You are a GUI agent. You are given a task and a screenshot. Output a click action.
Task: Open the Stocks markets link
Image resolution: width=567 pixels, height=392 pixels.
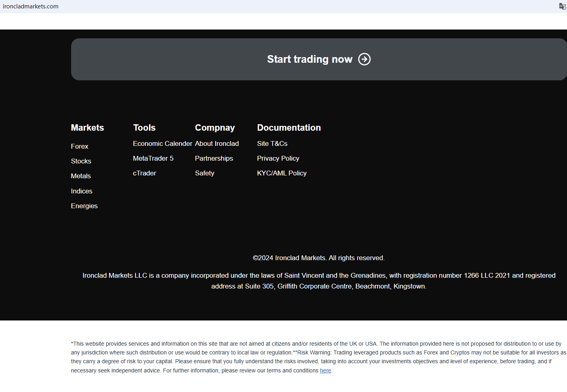[x=81, y=161]
